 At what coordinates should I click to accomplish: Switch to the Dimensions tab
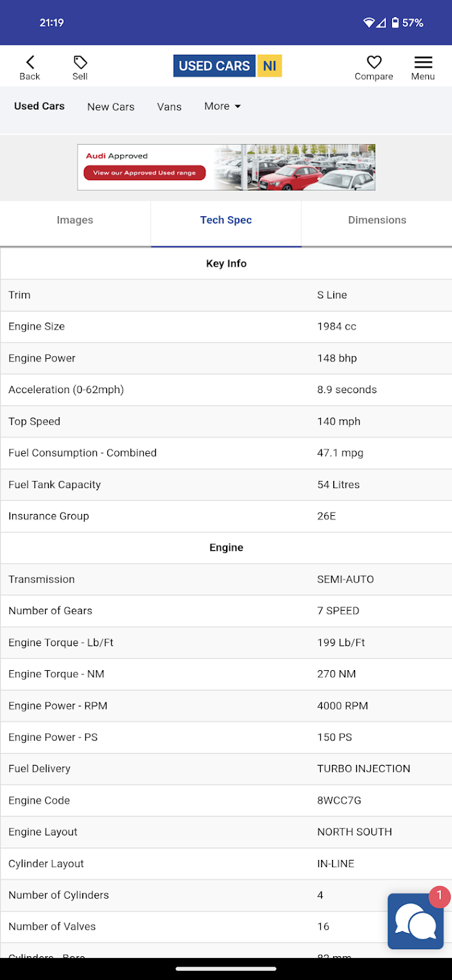point(377,220)
